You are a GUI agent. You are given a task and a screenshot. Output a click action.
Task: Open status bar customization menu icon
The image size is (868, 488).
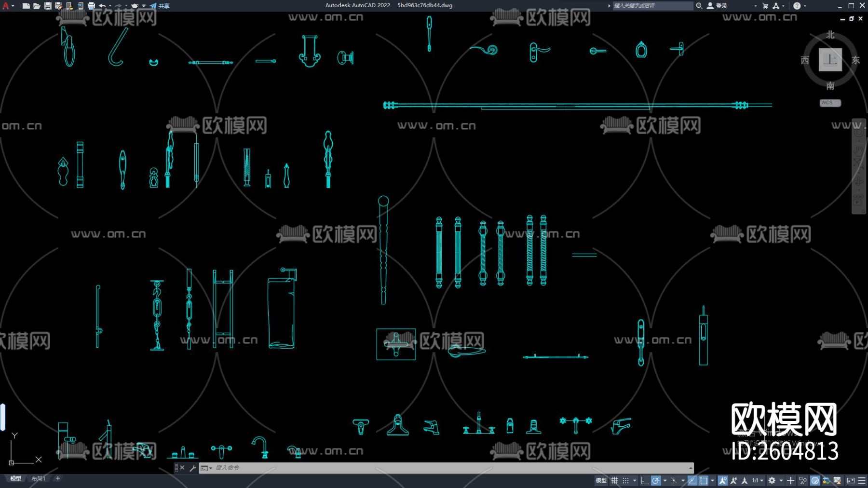coord(862,480)
